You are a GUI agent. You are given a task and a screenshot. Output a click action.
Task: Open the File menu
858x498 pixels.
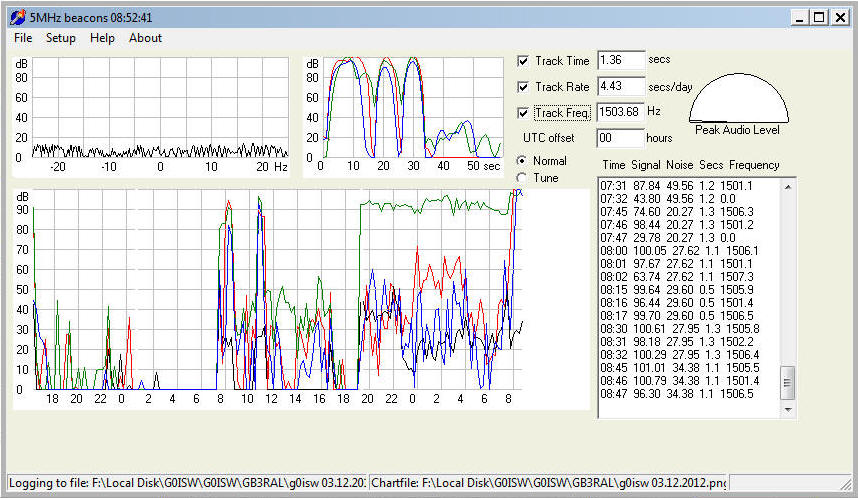click(x=23, y=38)
